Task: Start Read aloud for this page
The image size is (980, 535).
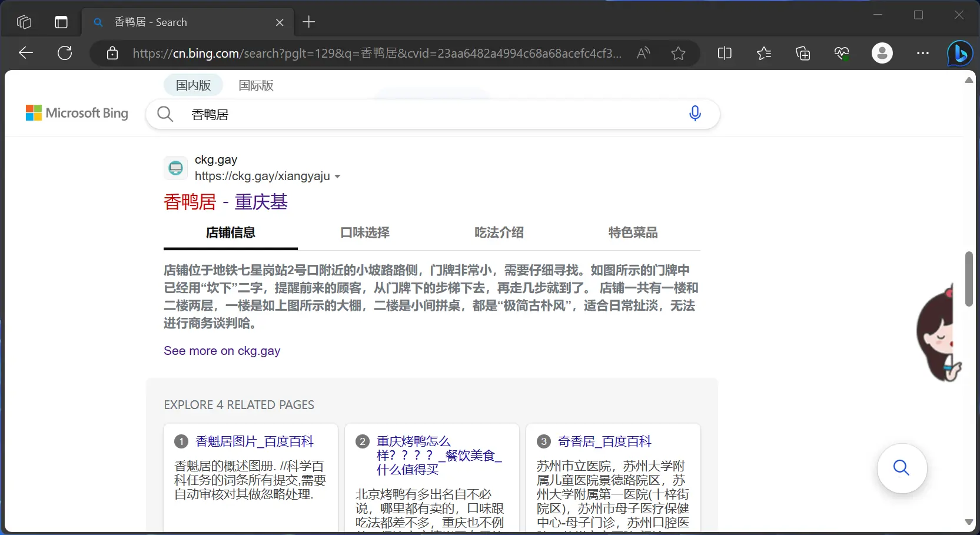Action: [643, 53]
